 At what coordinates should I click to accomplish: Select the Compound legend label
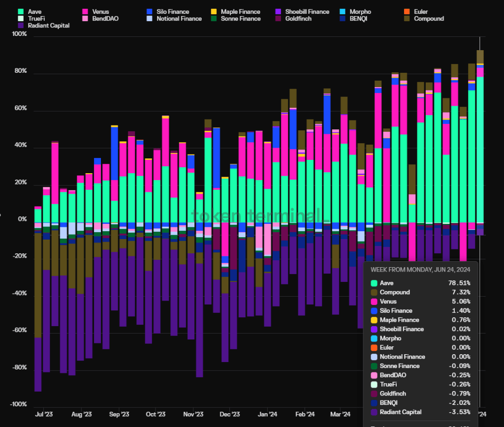[429, 19]
